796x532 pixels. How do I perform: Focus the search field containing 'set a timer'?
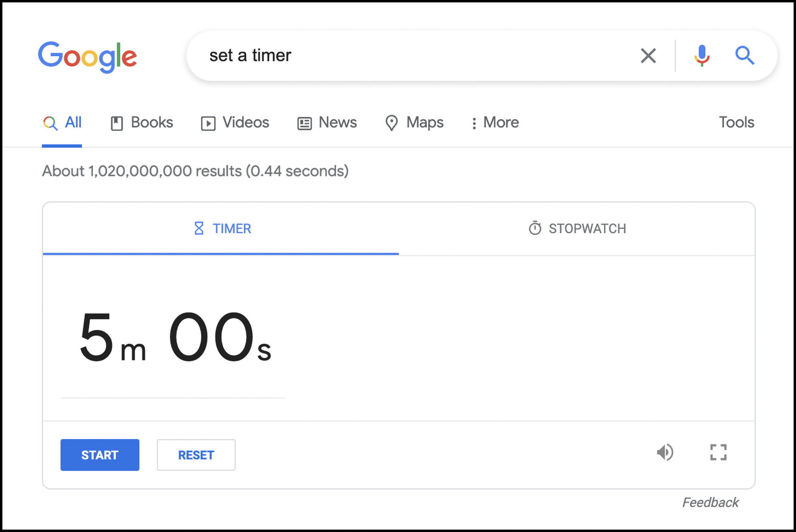coord(416,55)
